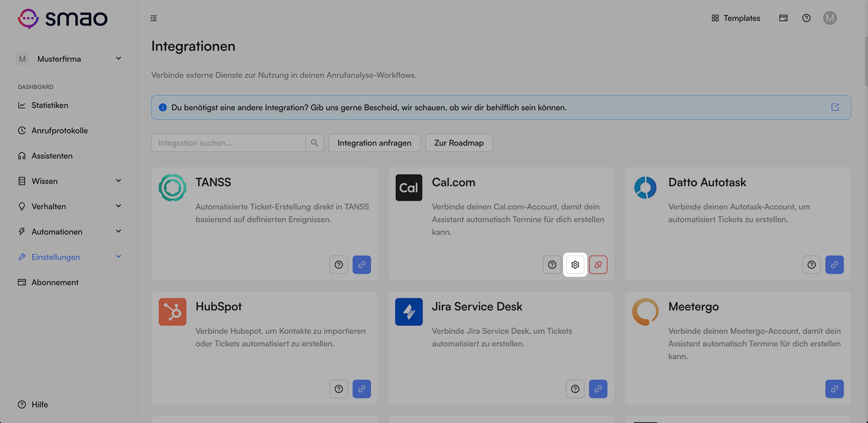Image resolution: width=868 pixels, height=423 pixels.
Task: Click the smao logo
Action: pyautogui.click(x=63, y=18)
